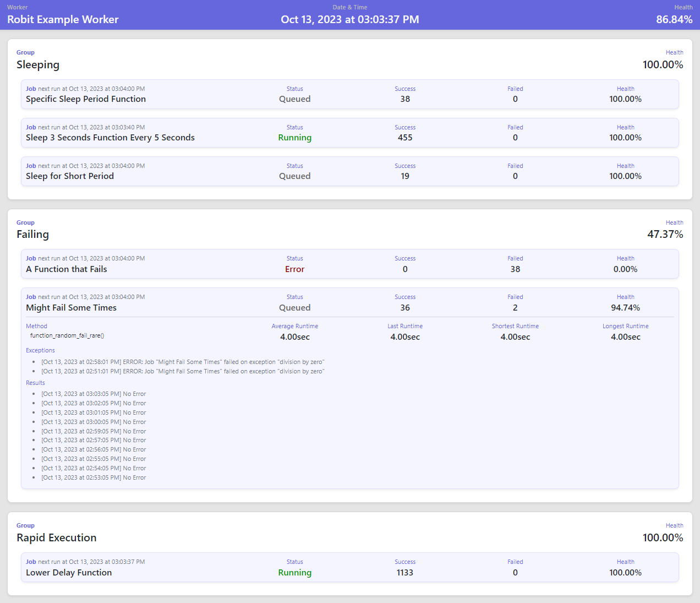700x603 pixels.
Task: Click the Last Runtime 4.00sec value
Action: [405, 337]
